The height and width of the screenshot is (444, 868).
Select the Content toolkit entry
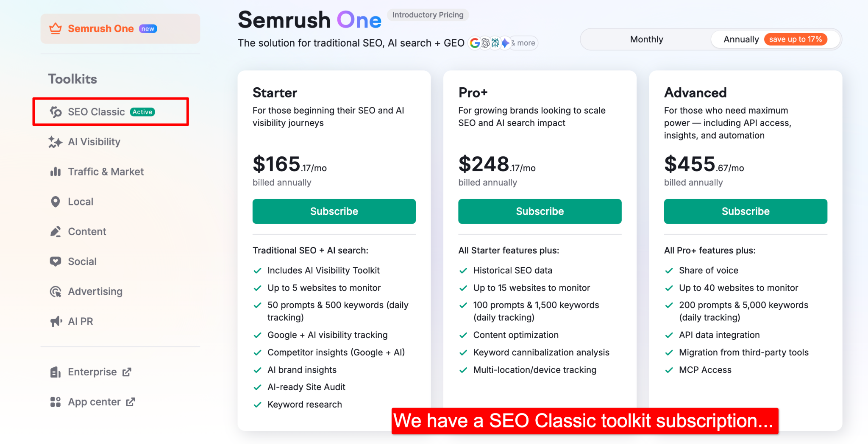tap(87, 231)
